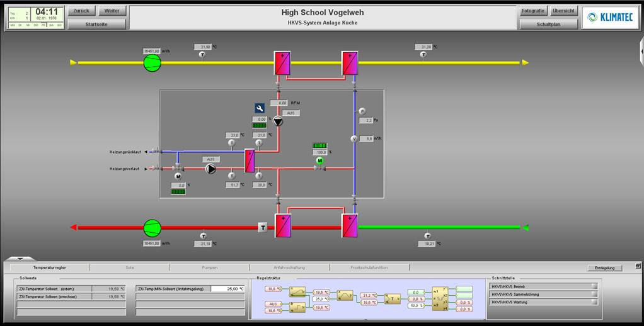Open the Frostschutzfunktion tab

(370, 267)
